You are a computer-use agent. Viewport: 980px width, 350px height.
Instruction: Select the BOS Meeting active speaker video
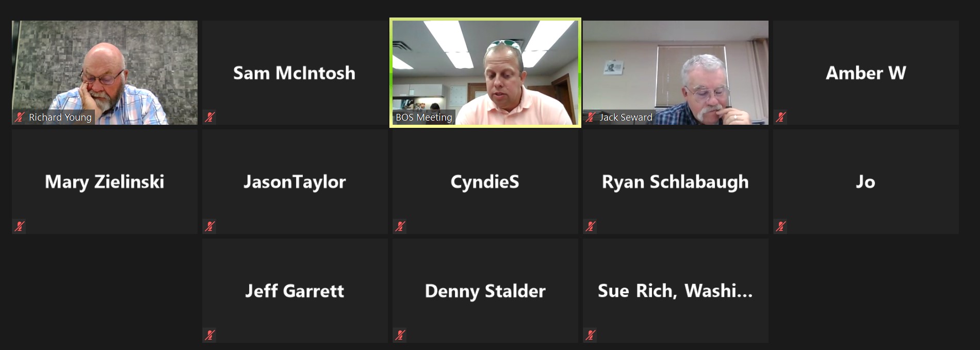tap(485, 73)
